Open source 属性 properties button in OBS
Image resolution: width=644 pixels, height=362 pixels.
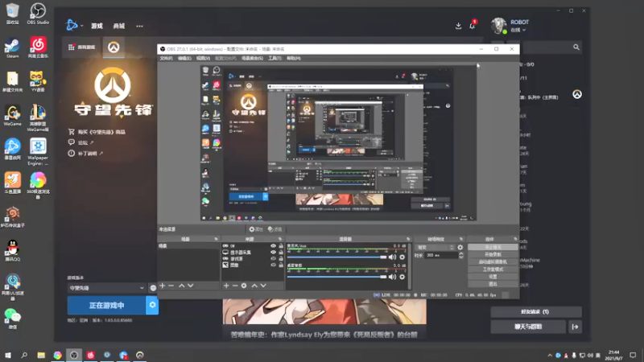(256, 229)
